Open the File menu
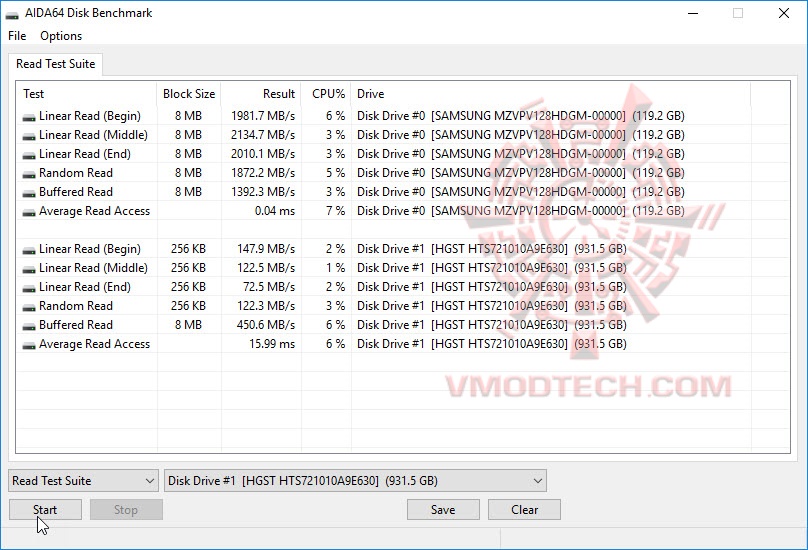Screen dimensions: 808x550 point(17,36)
